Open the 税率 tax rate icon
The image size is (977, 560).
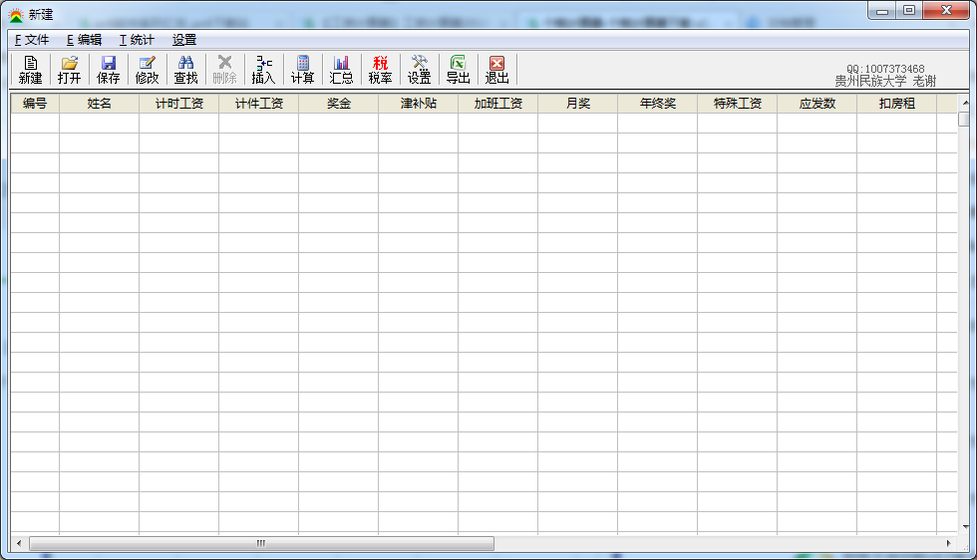380,70
